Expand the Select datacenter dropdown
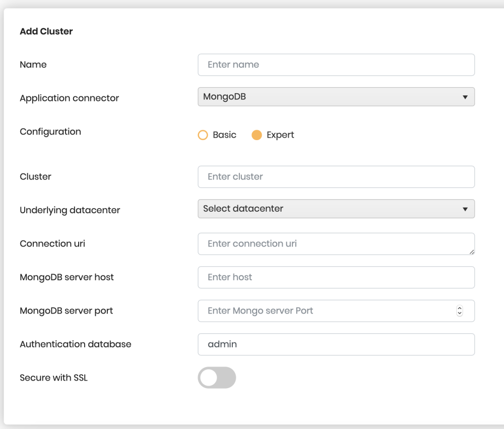The height and width of the screenshot is (429, 504). click(x=336, y=208)
